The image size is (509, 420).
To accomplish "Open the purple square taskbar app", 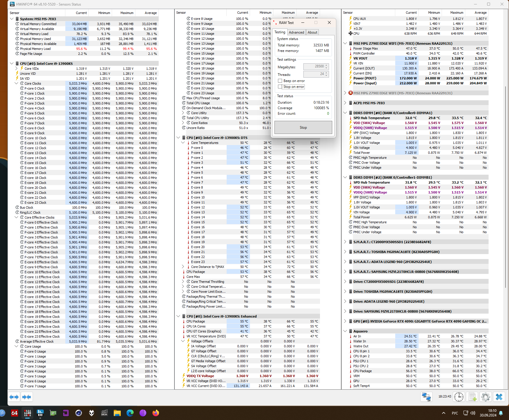I will coord(66,413).
